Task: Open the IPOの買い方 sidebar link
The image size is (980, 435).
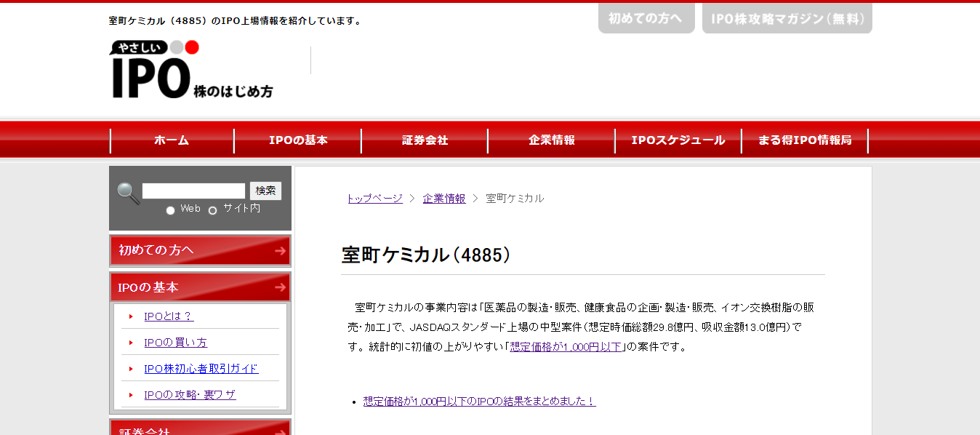Action: (x=176, y=343)
